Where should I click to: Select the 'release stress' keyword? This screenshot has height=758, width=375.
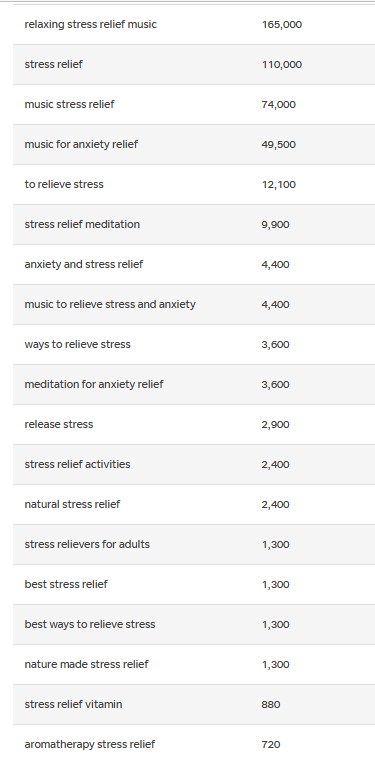coord(58,424)
